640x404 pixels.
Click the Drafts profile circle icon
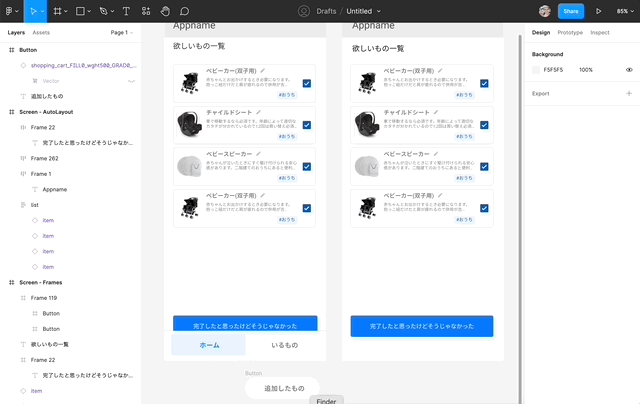(x=304, y=11)
